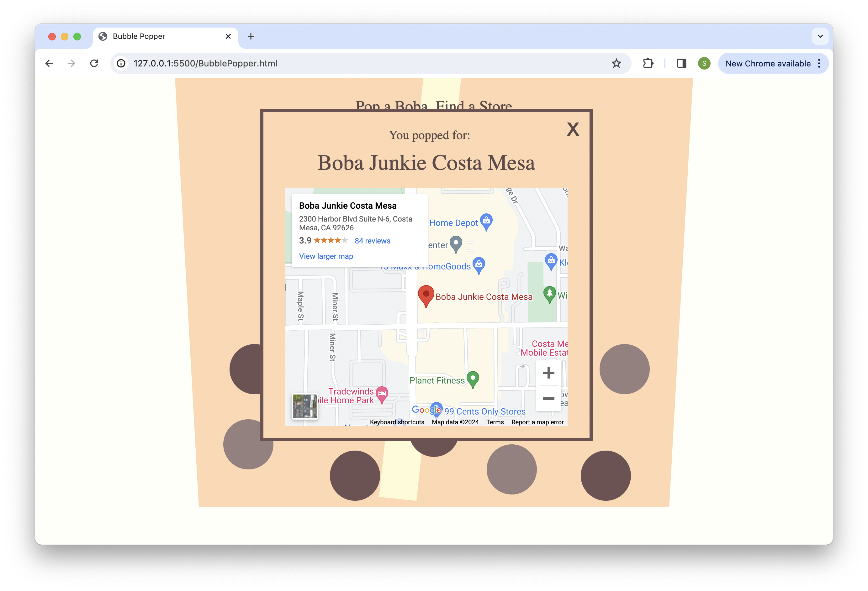The image size is (868, 591).
Task: Click the Google logo on the map
Action: click(x=426, y=410)
